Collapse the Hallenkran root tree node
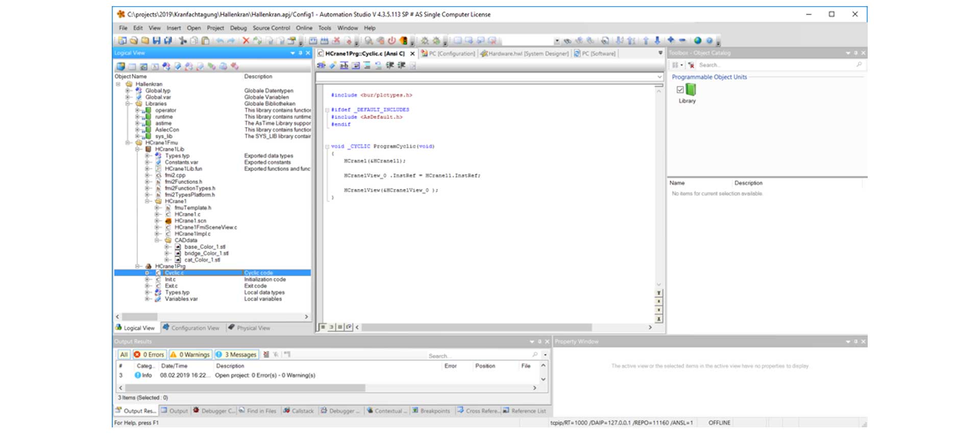 pyautogui.click(x=118, y=84)
